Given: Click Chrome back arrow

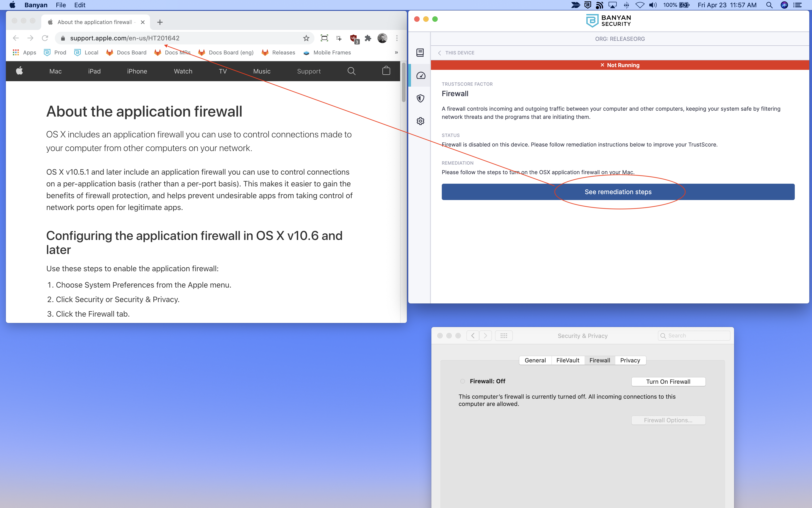Looking at the screenshot, I should [16, 38].
